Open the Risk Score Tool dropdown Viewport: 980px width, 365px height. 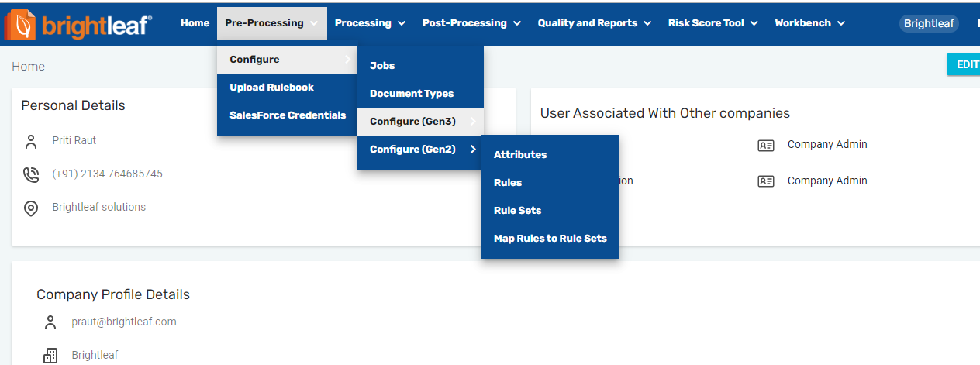713,23
